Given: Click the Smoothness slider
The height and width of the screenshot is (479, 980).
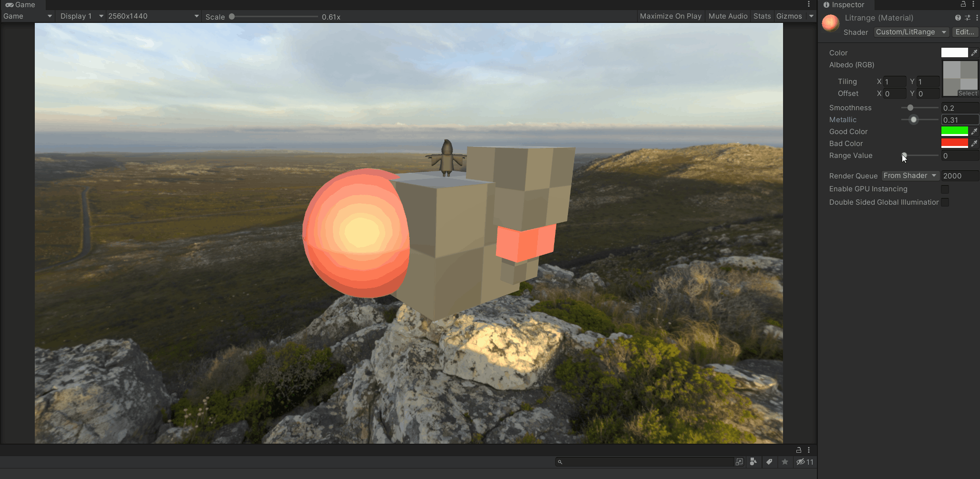Looking at the screenshot, I should [920, 108].
